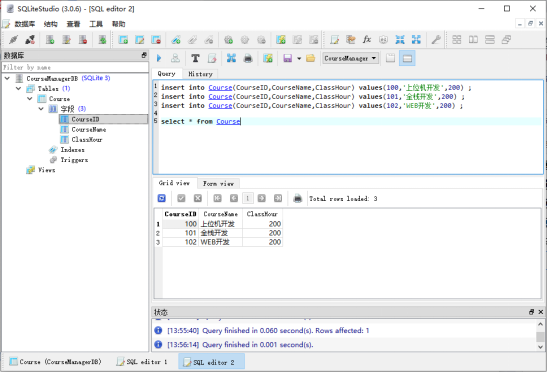The image size is (548, 373).
Task: Switch to Course (CourseManagerDB) window tab
Action: (55, 362)
